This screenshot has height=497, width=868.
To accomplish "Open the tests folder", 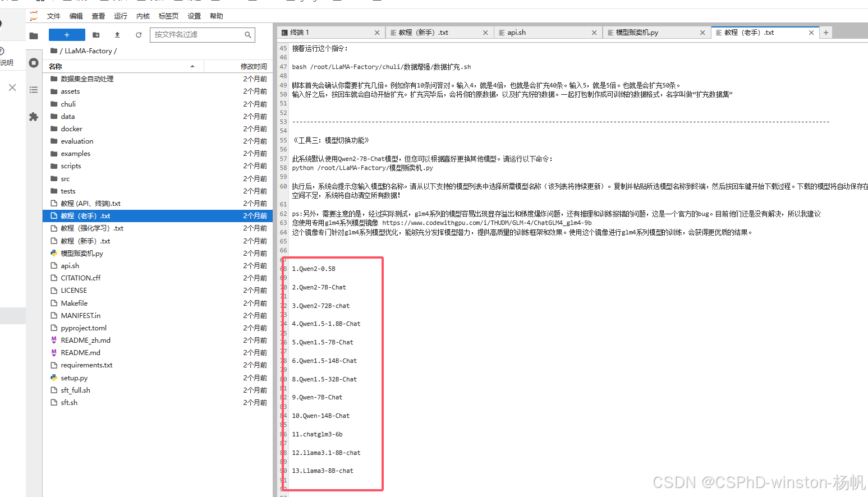I will (x=158, y=191).
